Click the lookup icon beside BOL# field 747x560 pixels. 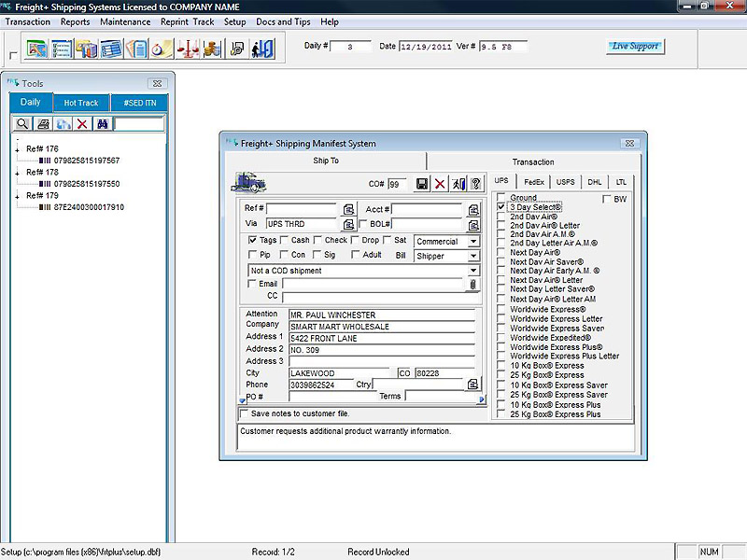pos(473,224)
